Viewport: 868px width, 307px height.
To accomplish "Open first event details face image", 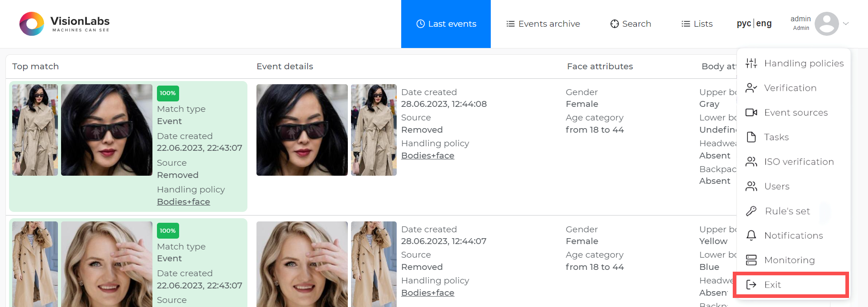I will point(302,130).
